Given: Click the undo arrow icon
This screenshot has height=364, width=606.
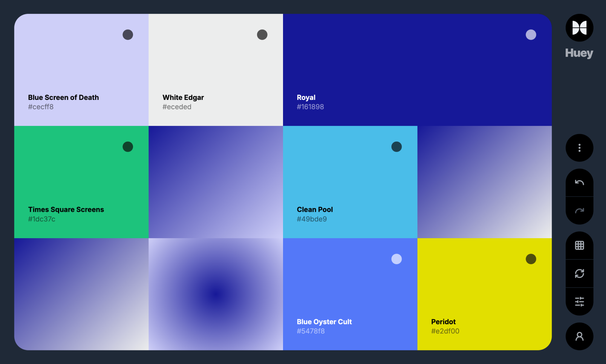Looking at the screenshot, I should [x=579, y=183].
